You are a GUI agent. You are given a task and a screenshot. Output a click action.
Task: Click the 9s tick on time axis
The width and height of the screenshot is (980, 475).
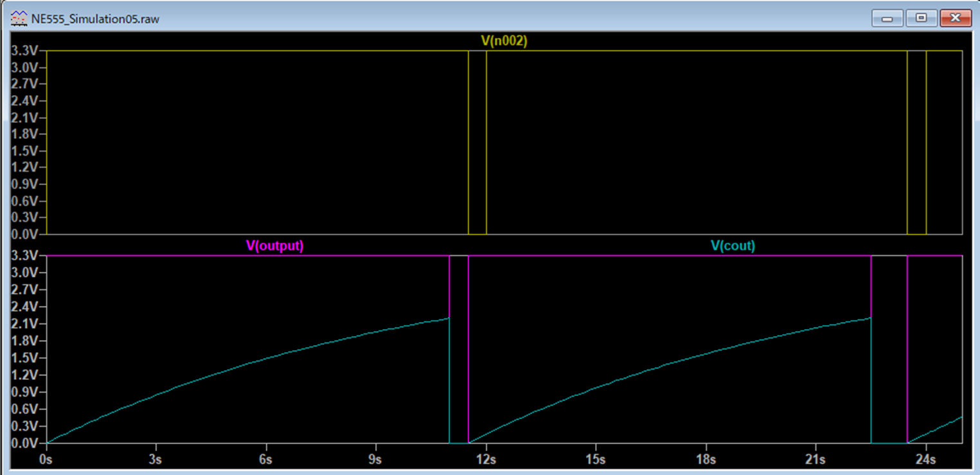(376, 460)
